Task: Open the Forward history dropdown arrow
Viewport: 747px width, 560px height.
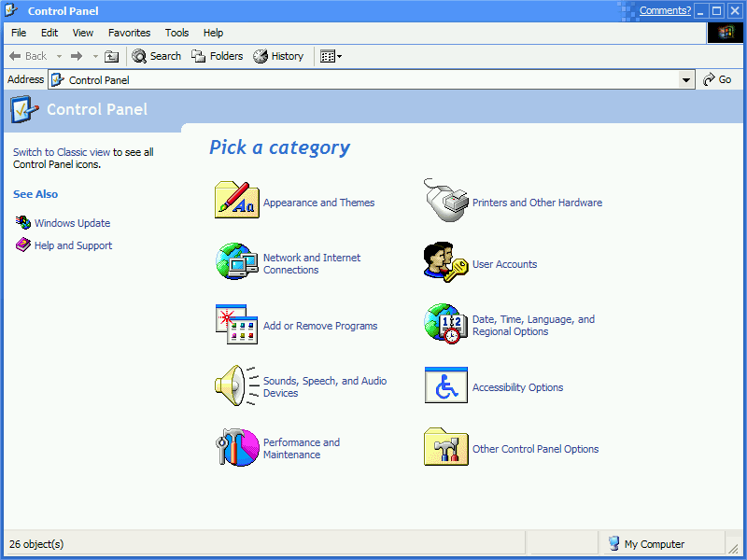Action: (x=95, y=56)
